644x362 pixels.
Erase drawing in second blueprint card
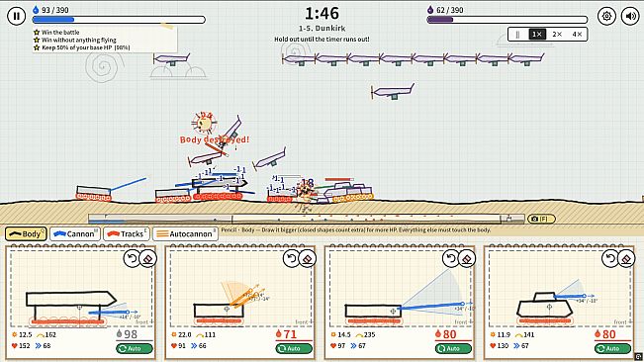[308, 258]
